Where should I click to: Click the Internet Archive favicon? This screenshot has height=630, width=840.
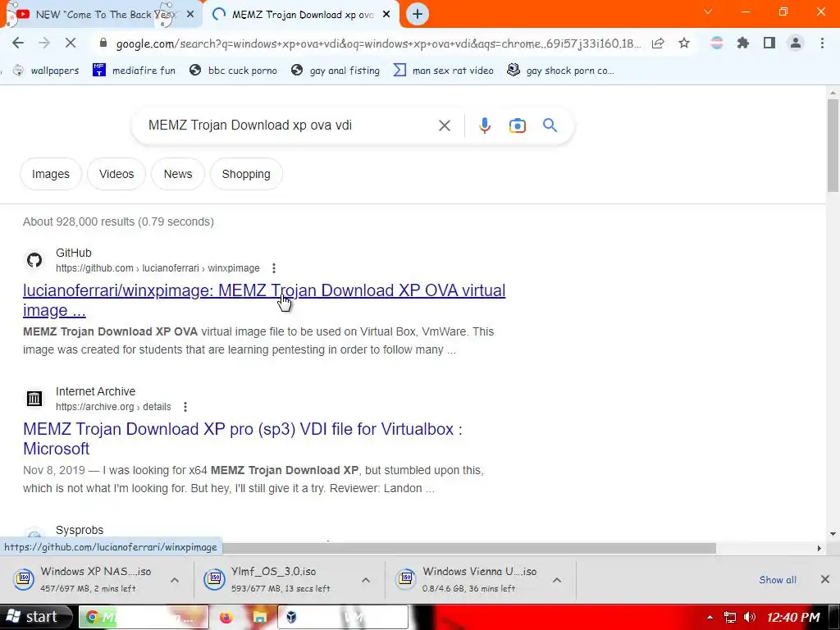click(34, 399)
